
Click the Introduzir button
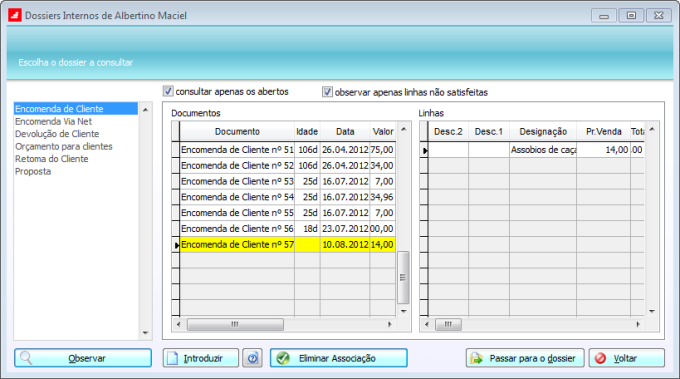(x=201, y=358)
